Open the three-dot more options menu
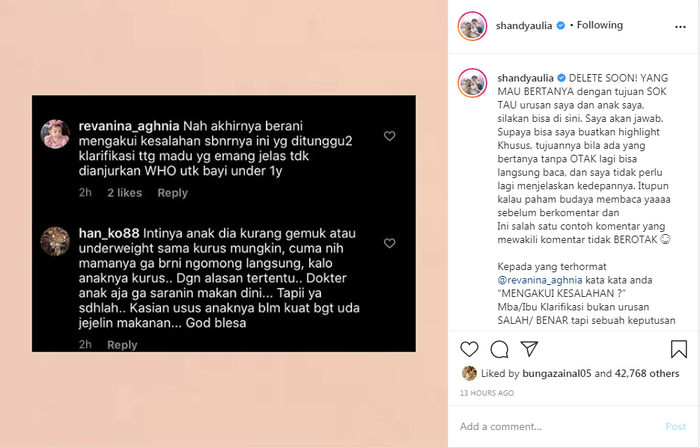 coord(680,27)
